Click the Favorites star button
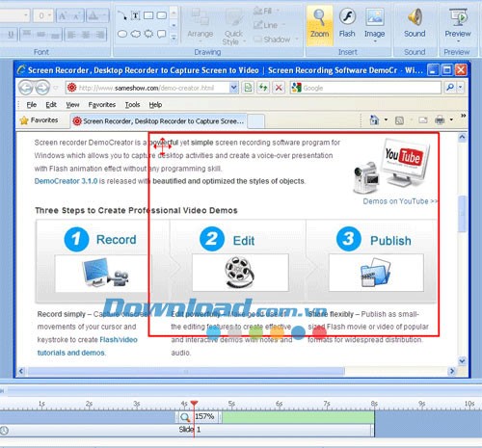This screenshot has width=482, height=448. click(x=39, y=120)
